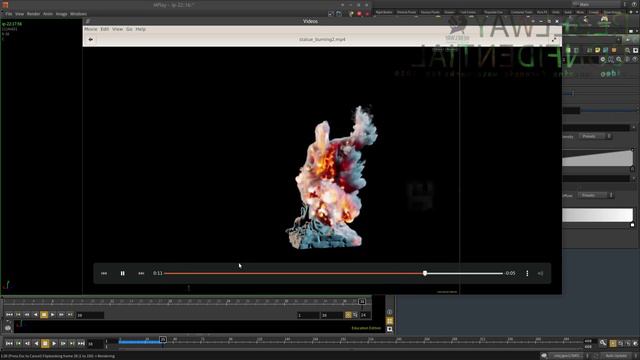Play Houdini timeline in reverse
Image resolution: width=640 pixels, height=360 pixels.
36,344
